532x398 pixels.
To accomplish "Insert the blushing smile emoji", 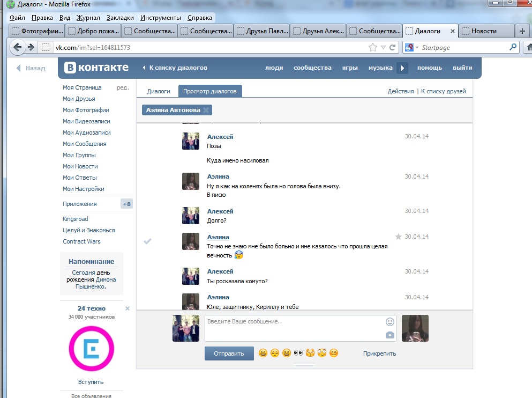I will click(334, 353).
